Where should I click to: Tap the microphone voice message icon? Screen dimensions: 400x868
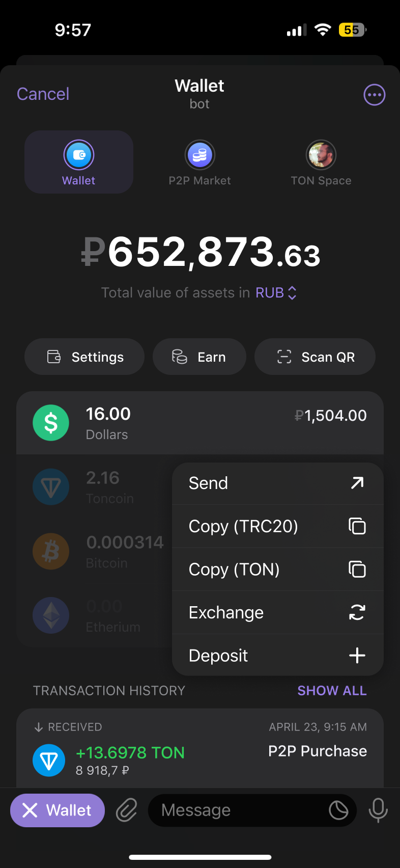(378, 810)
